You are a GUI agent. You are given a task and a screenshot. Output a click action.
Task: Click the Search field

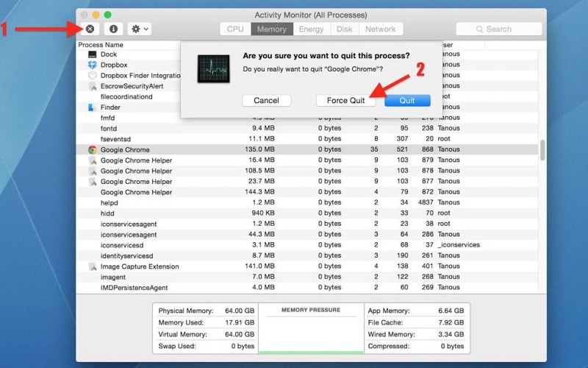point(499,29)
